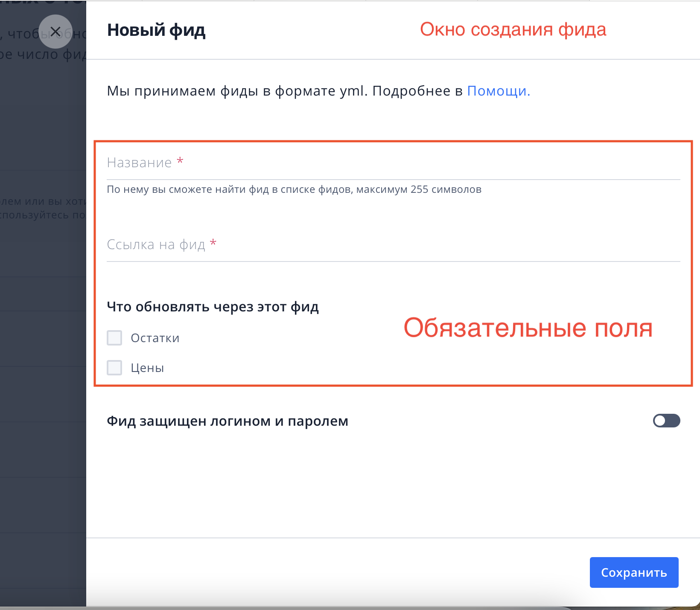Follow the blue help hyperlink about yml feeds
Screen dimensions: 700x610
497,90
